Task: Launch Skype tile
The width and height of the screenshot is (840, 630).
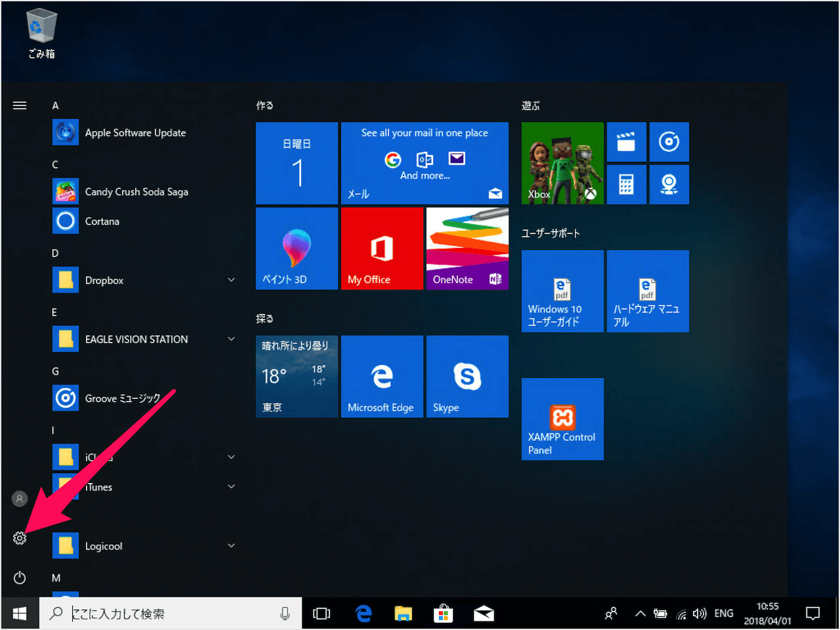Action: [x=467, y=376]
